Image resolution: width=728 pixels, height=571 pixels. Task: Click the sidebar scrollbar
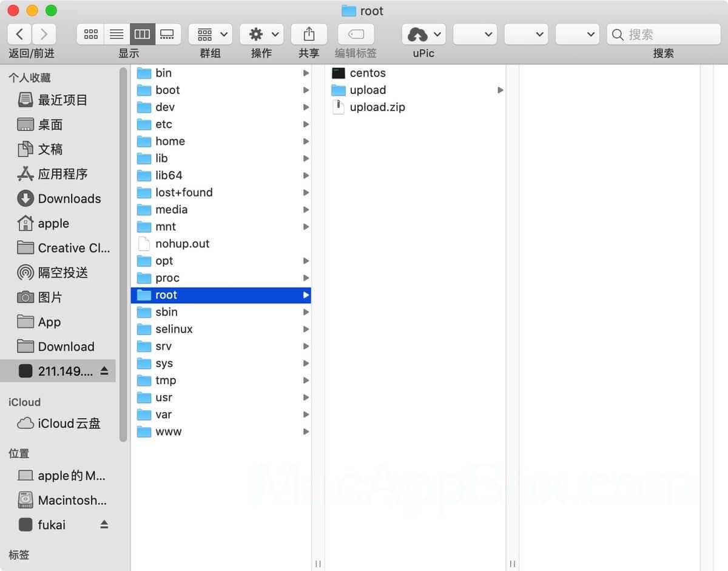(x=124, y=254)
